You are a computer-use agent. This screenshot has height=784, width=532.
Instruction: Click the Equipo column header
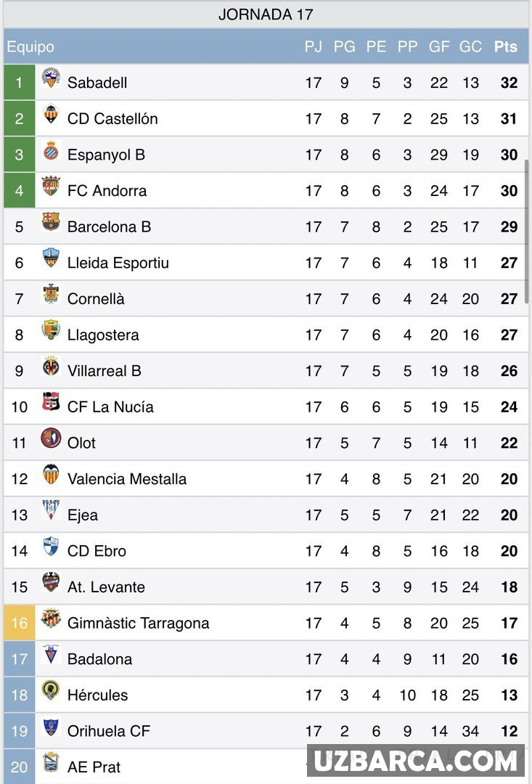click(x=30, y=47)
